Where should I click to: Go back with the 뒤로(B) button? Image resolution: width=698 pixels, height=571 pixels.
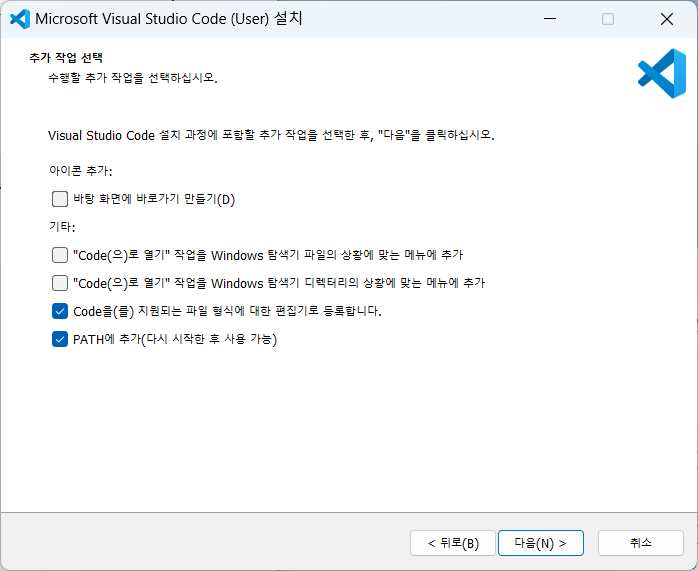tap(453, 543)
